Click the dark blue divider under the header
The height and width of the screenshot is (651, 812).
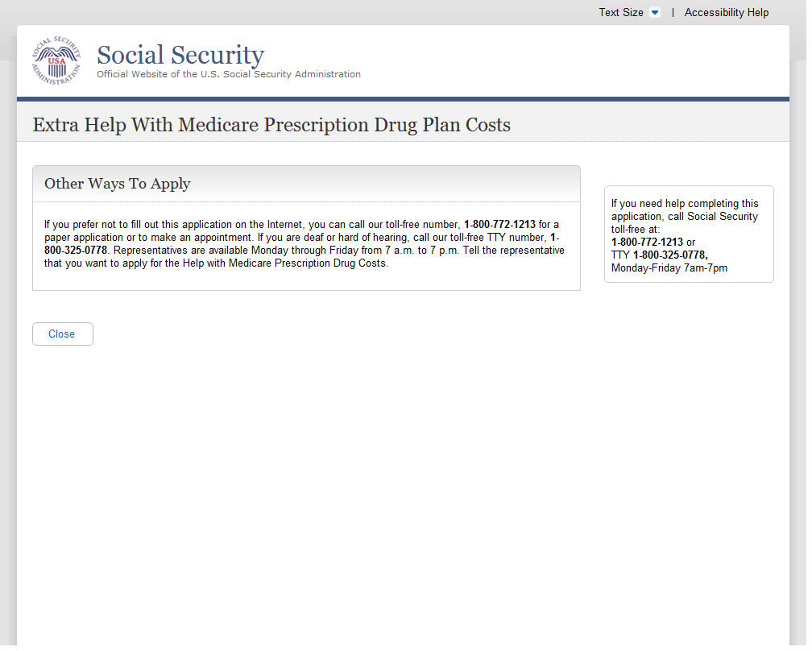403,99
